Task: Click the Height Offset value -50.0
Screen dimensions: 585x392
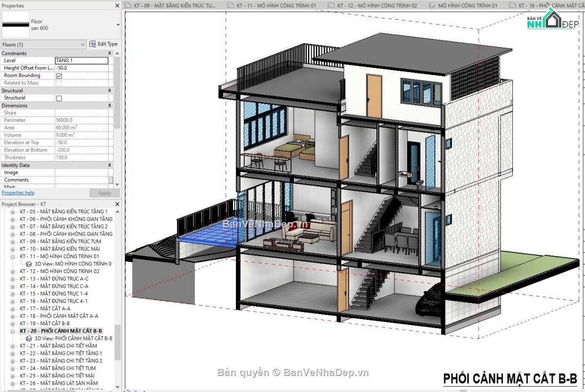Action: (x=81, y=68)
